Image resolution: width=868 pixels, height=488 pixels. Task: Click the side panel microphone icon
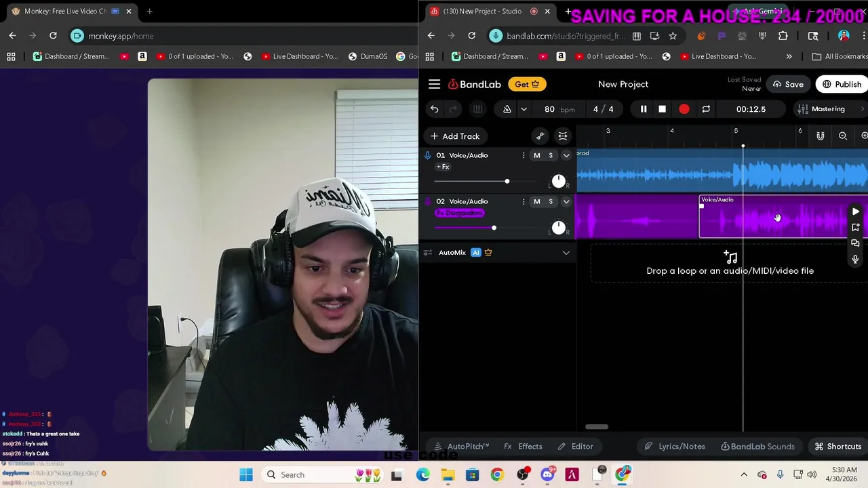(x=855, y=259)
